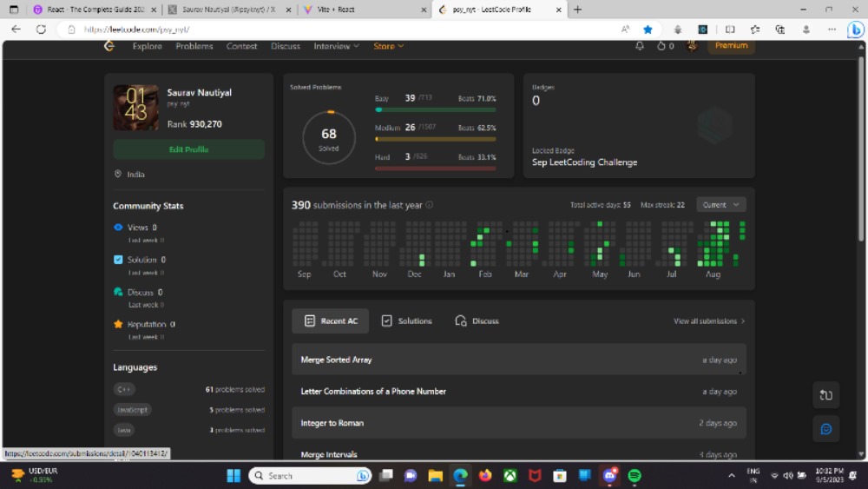Click the Easy solved progress bar

click(435, 109)
